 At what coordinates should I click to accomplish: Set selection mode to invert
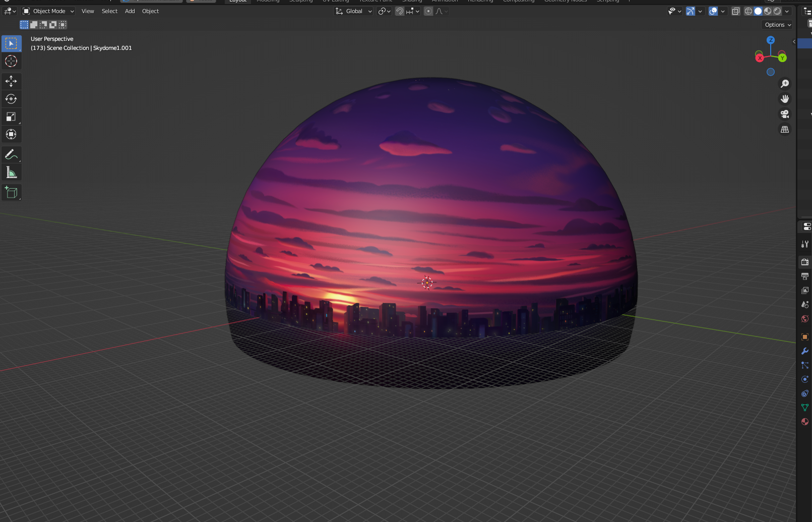[x=53, y=25]
